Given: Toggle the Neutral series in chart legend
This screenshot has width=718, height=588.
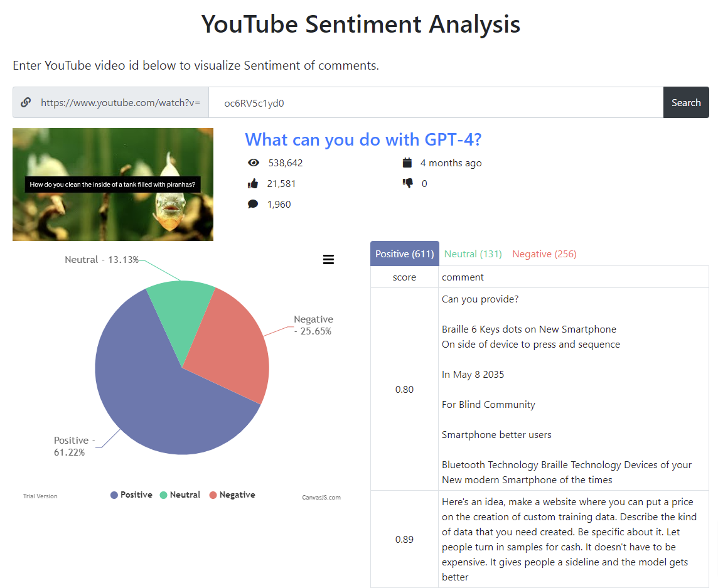Looking at the screenshot, I should (x=180, y=494).
